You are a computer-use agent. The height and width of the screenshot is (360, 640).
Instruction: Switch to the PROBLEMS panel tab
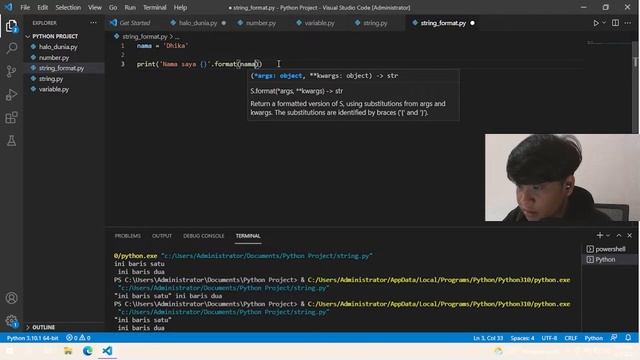pos(127,236)
